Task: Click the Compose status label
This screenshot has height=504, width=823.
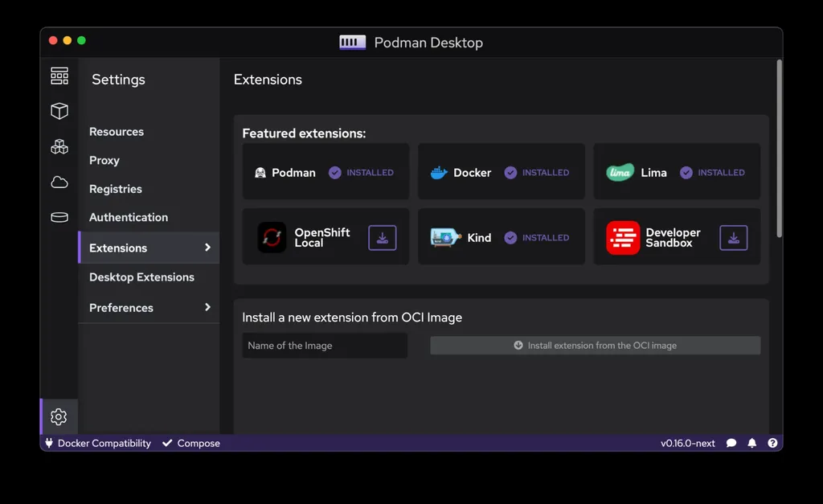Action: click(199, 443)
